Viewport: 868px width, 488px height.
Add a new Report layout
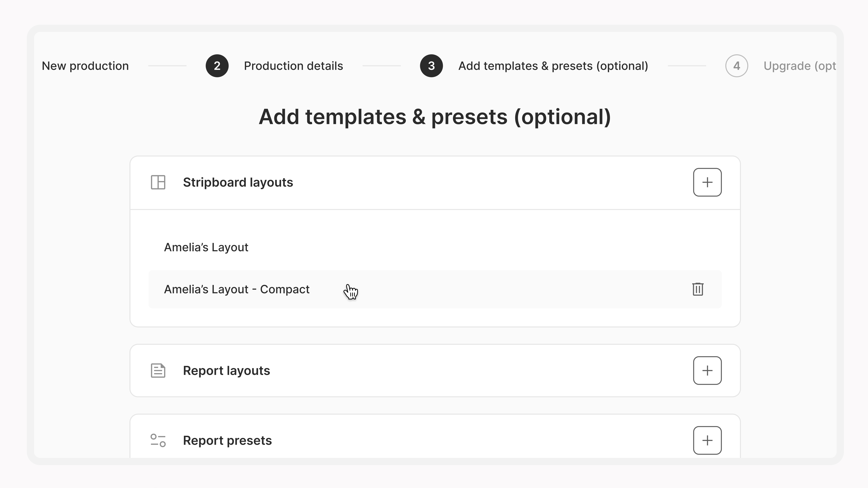tap(707, 371)
